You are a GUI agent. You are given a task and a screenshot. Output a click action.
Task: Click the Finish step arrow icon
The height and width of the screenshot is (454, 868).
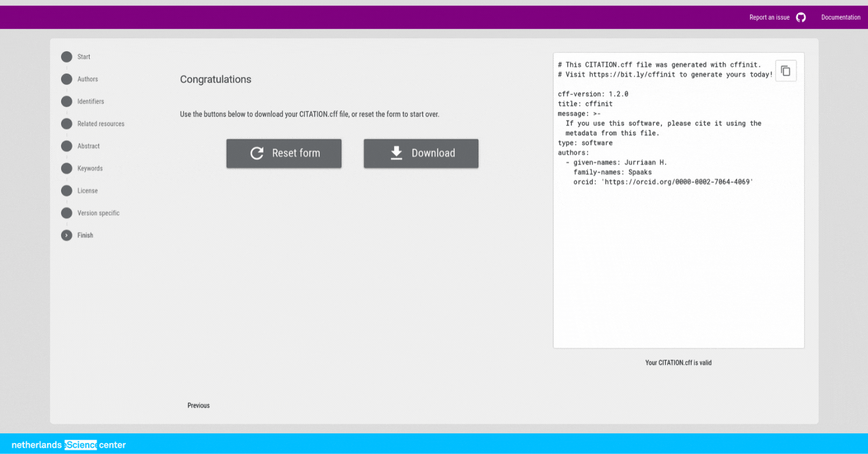pos(67,235)
